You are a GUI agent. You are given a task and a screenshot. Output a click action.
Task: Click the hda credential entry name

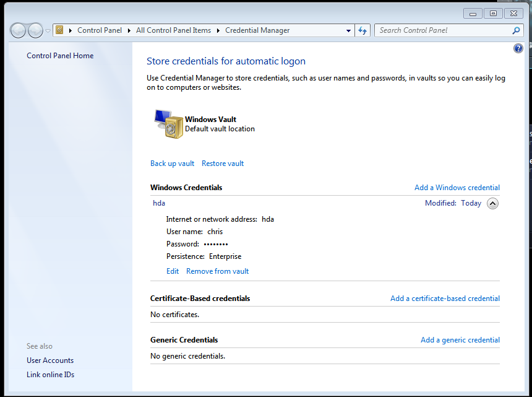159,203
